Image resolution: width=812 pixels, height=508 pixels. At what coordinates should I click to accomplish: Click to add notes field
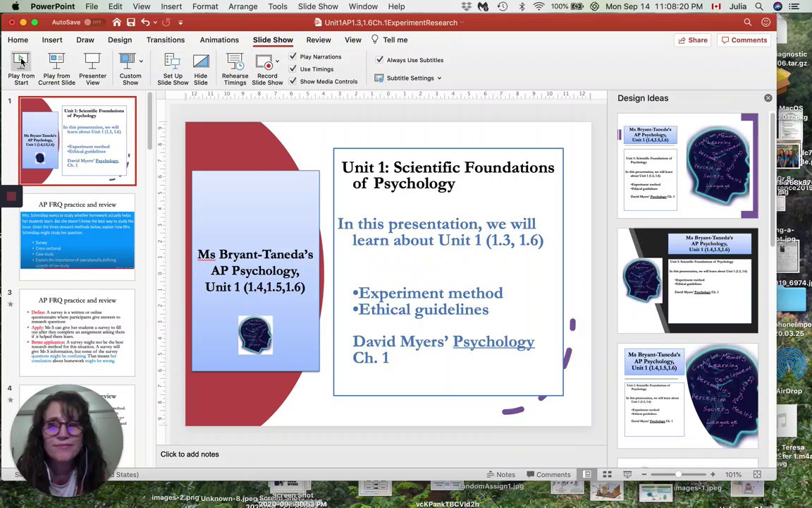pyautogui.click(x=381, y=454)
